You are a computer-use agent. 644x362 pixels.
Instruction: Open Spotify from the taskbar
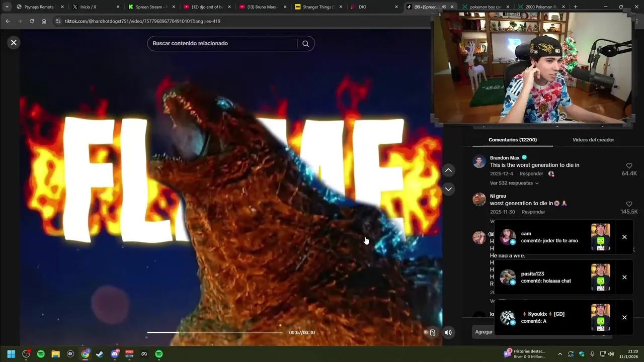[41, 354]
